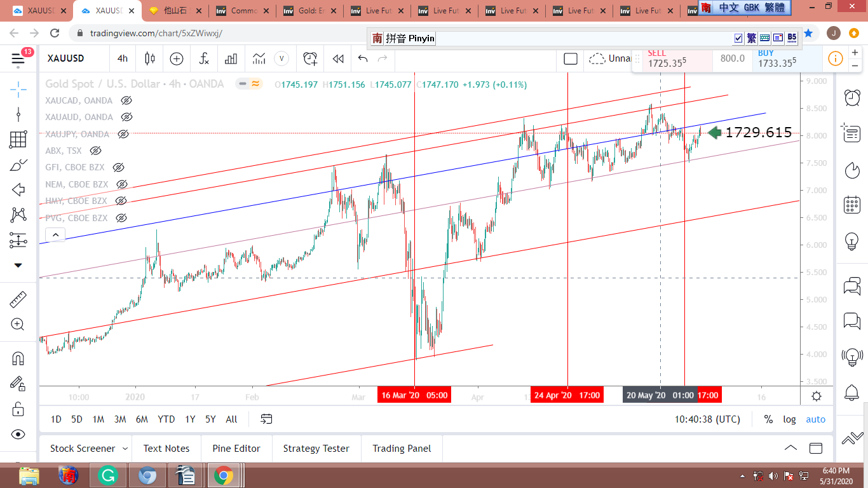Open the Strategy Tester tab
This screenshot has height=488, width=868.
tap(316, 449)
